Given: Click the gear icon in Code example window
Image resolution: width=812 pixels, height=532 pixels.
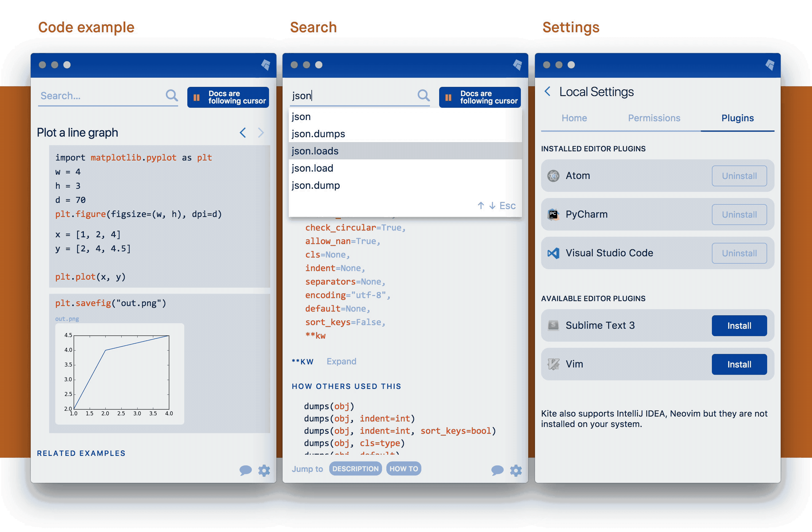Looking at the screenshot, I should 264,470.
